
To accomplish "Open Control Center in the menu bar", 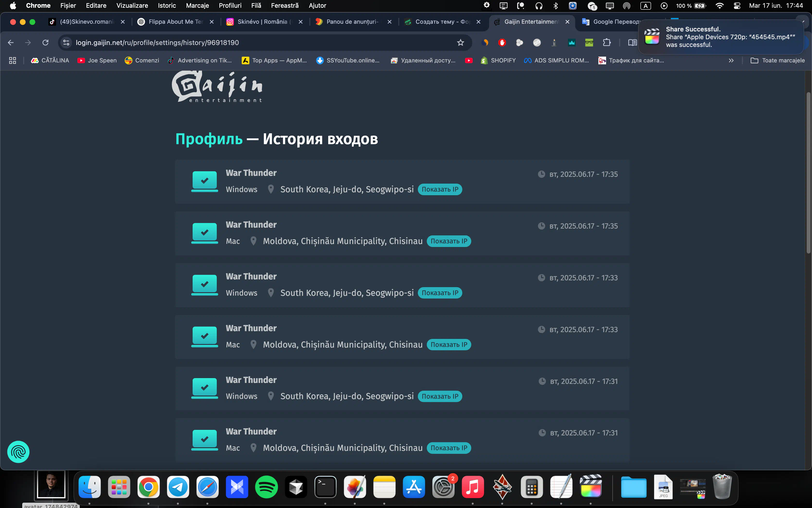I will (x=737, y=5).
